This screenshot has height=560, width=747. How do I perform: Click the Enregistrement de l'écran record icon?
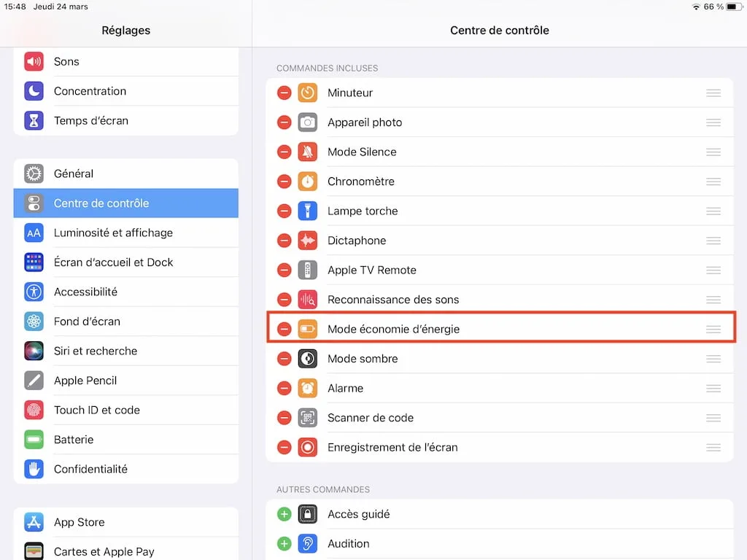coord(307,447)
